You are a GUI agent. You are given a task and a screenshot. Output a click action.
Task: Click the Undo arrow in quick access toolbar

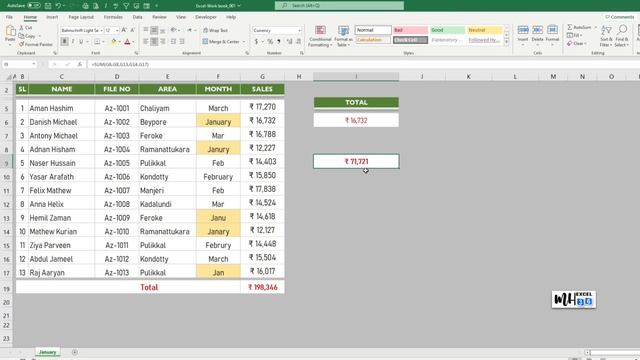(x=58, y=6)
